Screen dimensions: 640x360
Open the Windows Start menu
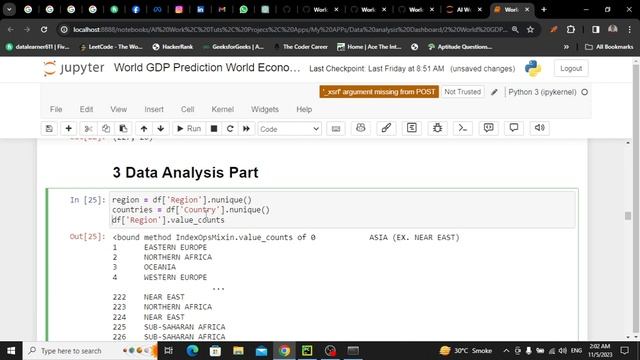(x=11, y=351)
